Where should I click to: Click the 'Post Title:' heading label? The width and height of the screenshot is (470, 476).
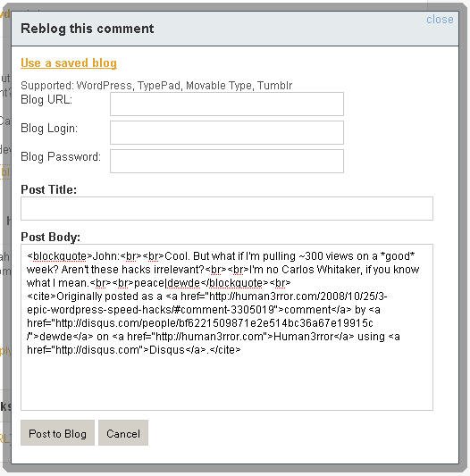(48, 189)
